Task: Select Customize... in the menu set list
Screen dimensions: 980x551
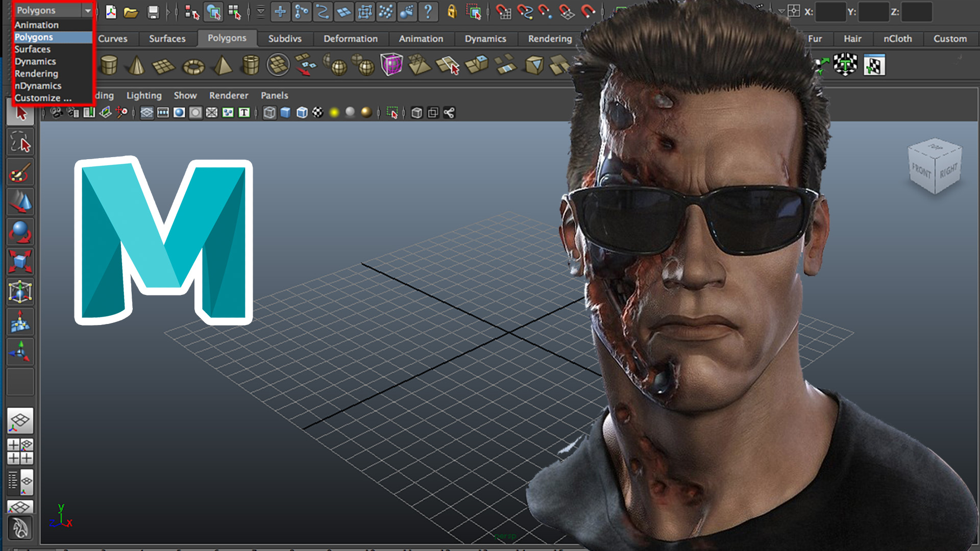Action: pos(43,98)
